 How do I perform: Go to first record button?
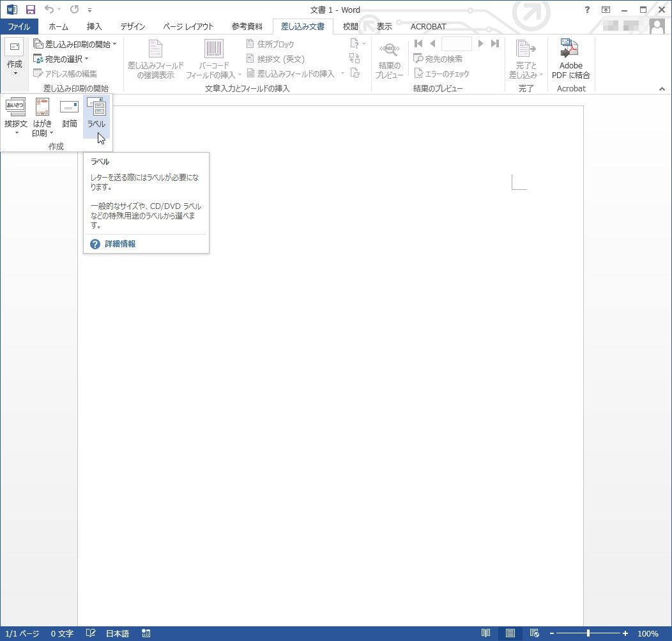tap(418, 43)
